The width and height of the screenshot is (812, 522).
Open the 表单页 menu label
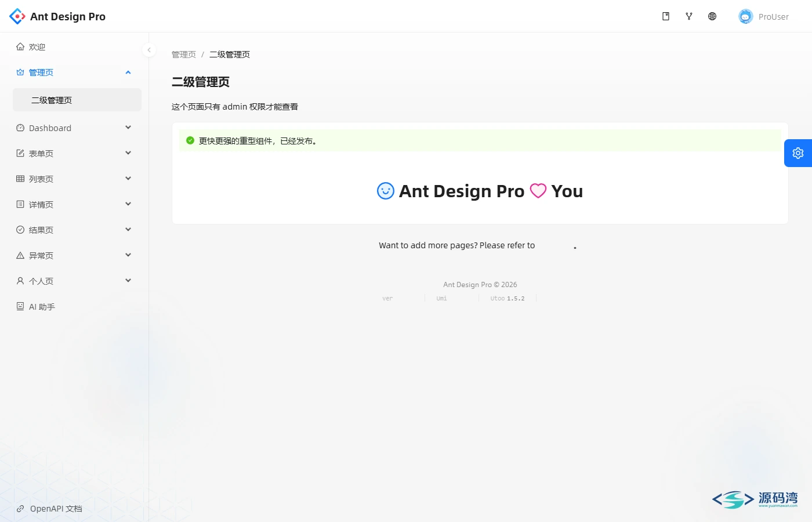pos(41,154)
